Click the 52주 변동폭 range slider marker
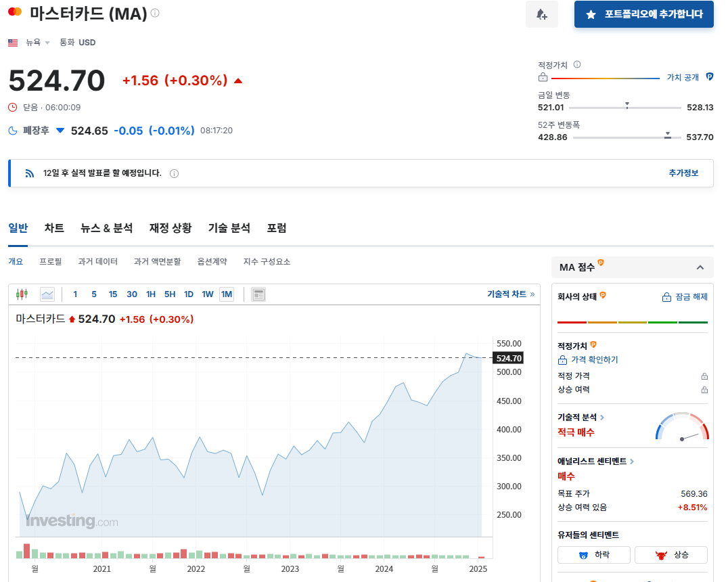The height and width of the screenshot is (582, 728). point(668,135)
